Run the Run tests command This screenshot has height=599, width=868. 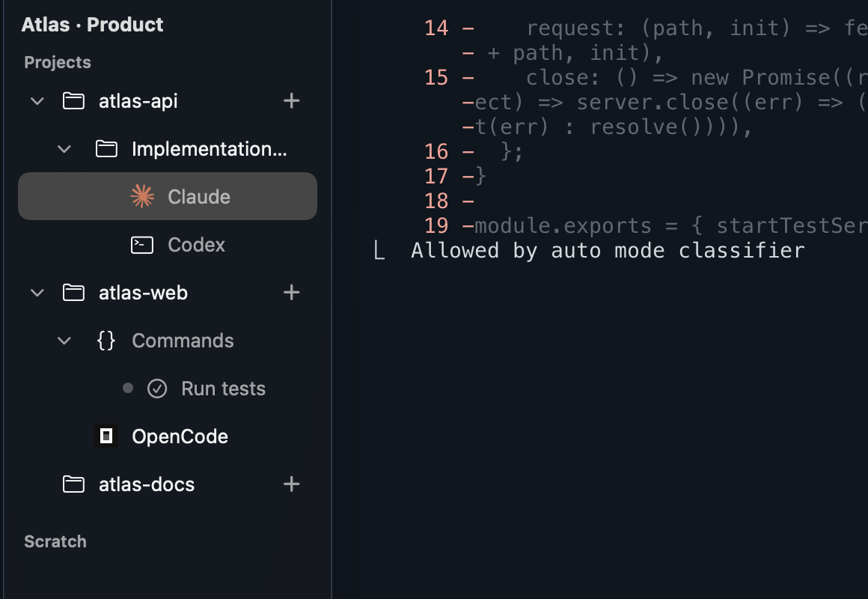[x=223, y=389]
